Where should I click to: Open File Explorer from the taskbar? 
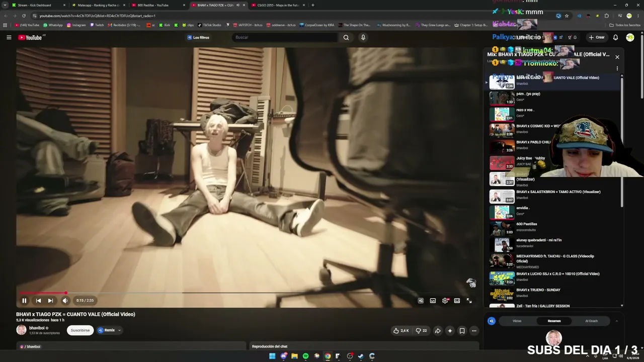[x=294, y=356]
